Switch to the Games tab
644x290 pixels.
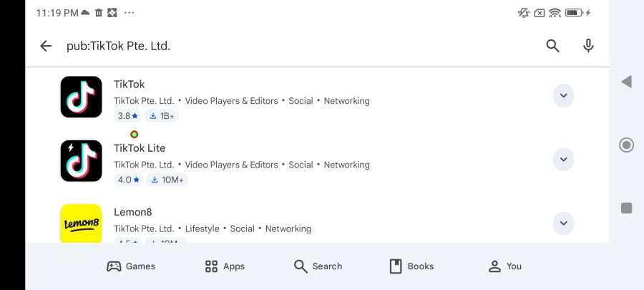[131, 266]
